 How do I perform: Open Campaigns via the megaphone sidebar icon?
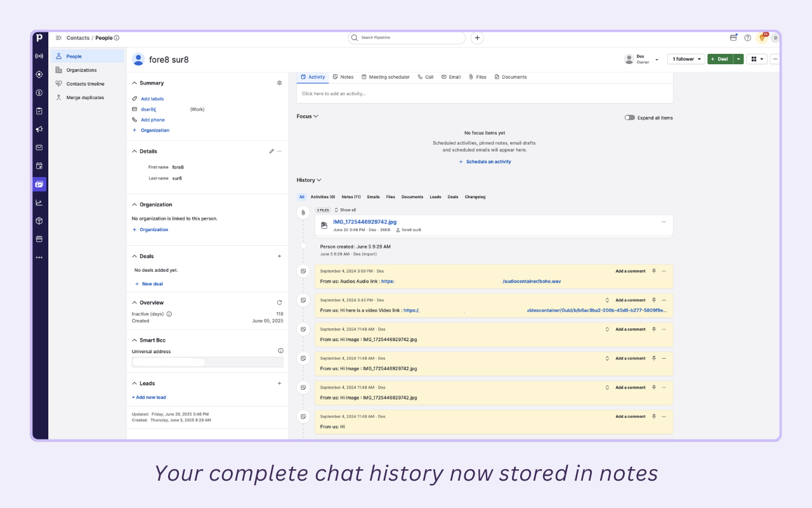pyautogui.click(x=39, y=128)
